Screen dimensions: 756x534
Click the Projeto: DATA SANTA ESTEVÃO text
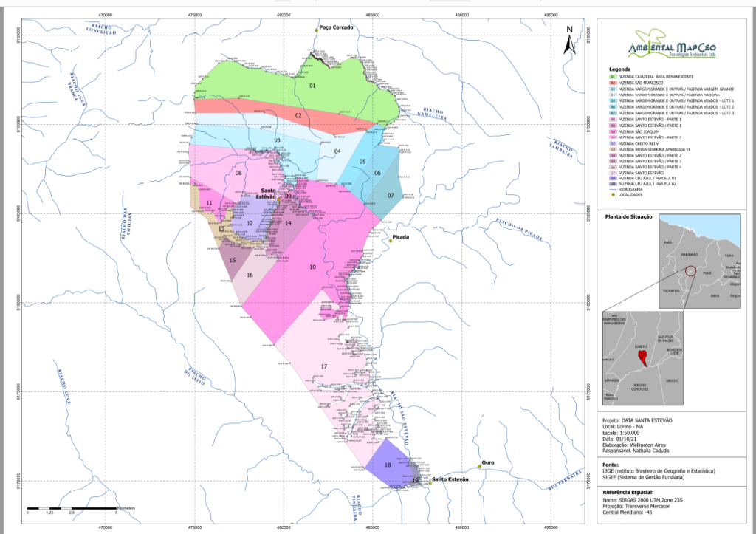(638, 420)
